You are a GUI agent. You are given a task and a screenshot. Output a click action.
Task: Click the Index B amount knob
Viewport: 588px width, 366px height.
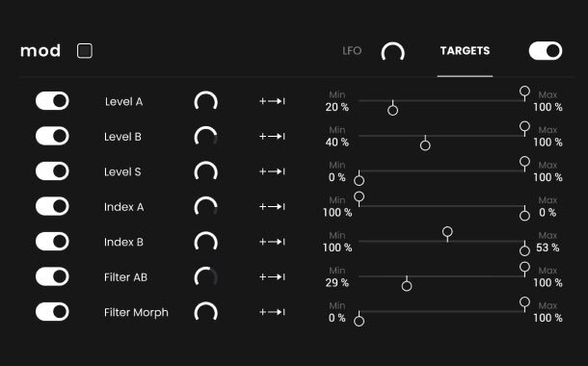[206, 242]
